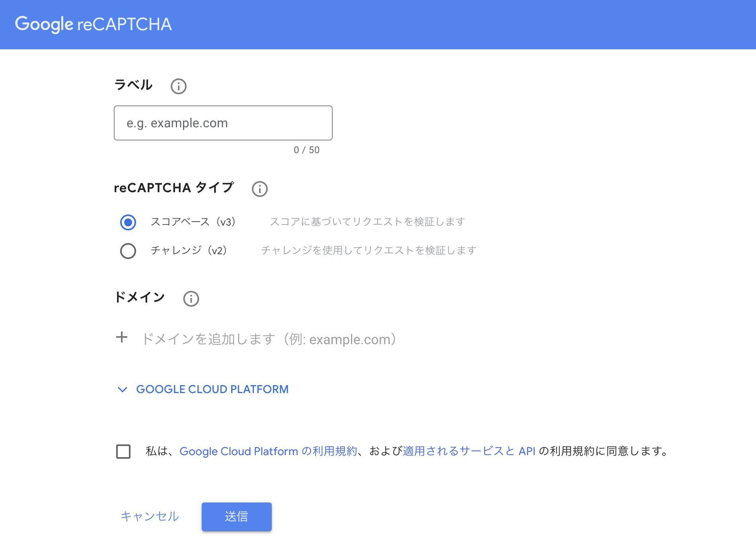Click the v3 description スコアに基づいてリクエストを検証します
756x557 pixels.
point(367,222)
